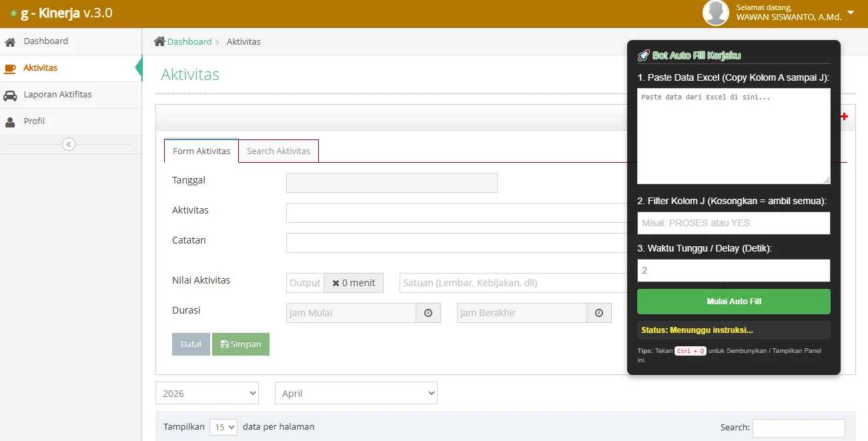
Task: Click the Laporan Aktifitas car icon
Action: 10,95
